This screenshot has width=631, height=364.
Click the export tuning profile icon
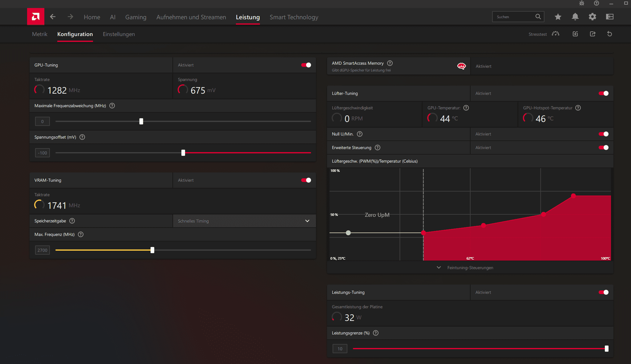click(593, 34)
